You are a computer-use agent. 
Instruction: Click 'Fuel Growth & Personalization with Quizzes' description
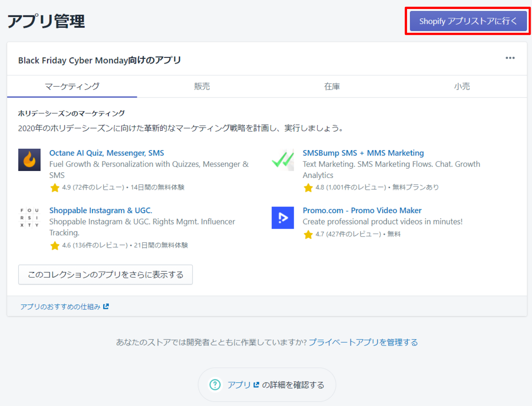(x=149, y=169)
